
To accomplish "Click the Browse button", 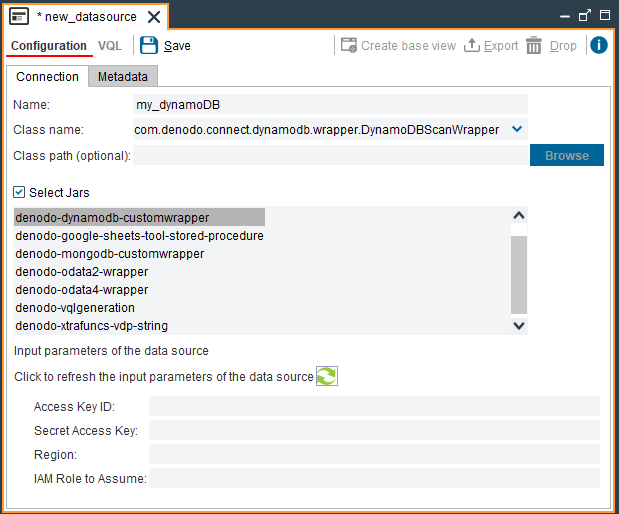I will (566, 155).
